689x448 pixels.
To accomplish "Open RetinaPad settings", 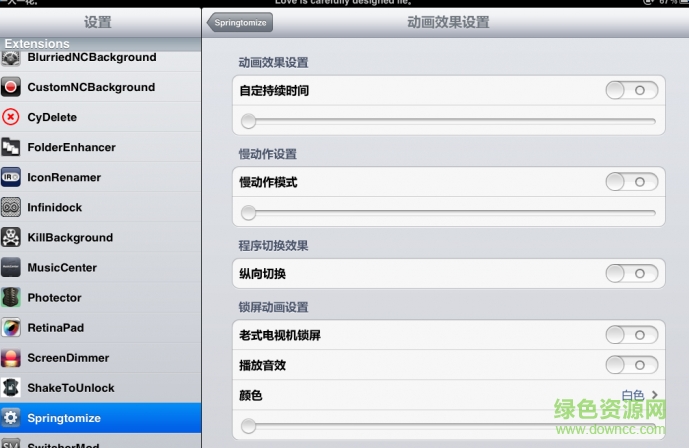I will [101, 328].
